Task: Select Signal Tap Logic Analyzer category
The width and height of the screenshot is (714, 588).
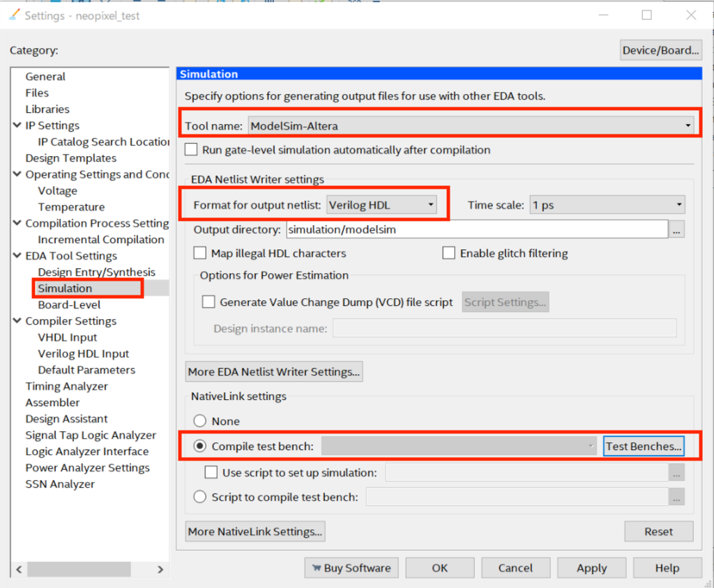Action: [91, 435]
